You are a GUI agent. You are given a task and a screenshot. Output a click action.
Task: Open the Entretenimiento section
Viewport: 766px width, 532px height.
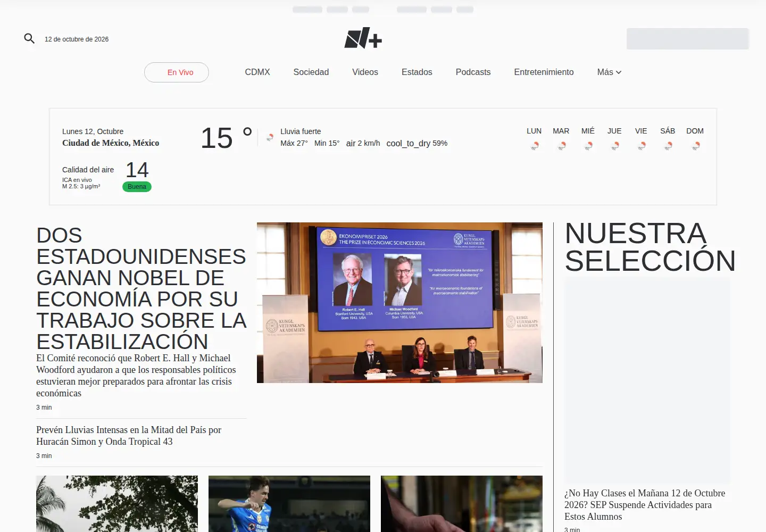(x=544, y=72)
